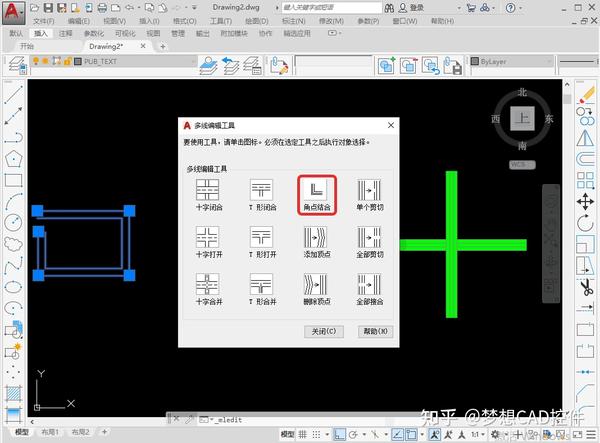Choose the 添加顶点 add vertex tool
This screenshot has width=600, height=443.
316,237
